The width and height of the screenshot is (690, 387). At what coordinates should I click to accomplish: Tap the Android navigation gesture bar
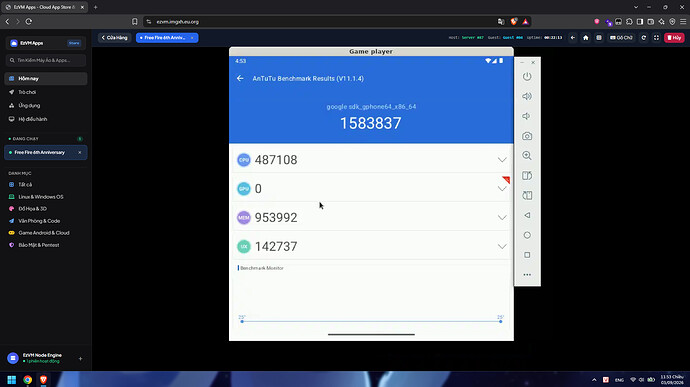[371, 335]
